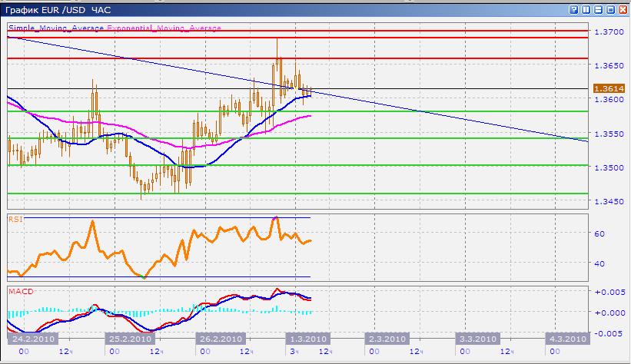Viewport: 631px width, 364px height.
Task: Click the 1.3650 price axis label
Action: pos(609,65)
